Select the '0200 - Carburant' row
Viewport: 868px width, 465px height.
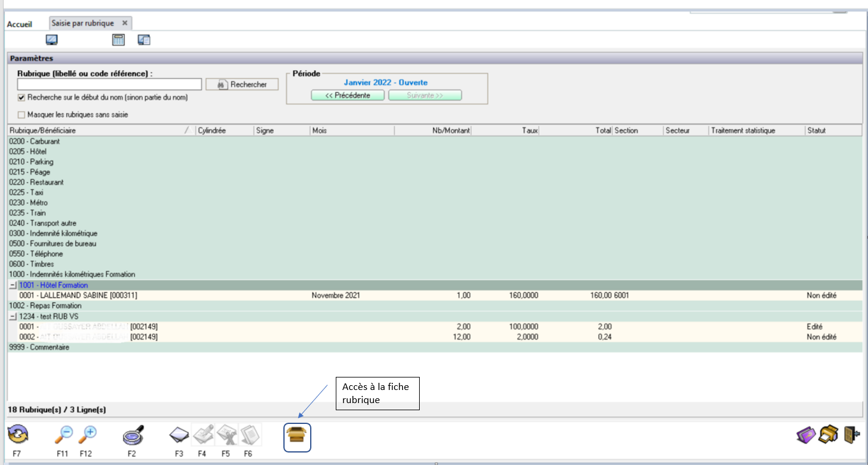[x=435, y=141]
